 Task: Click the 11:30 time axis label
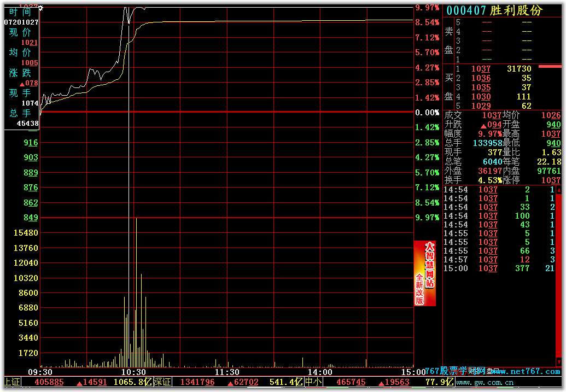[x=227, y=372]
